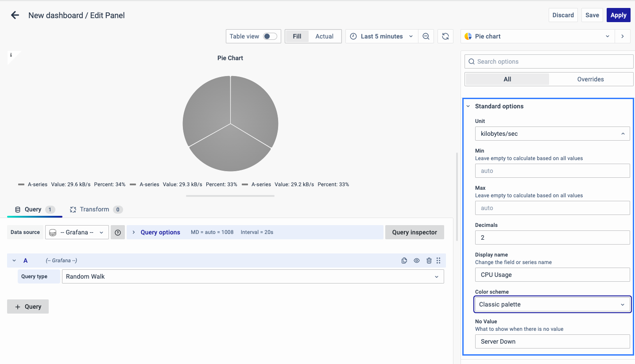This screenshot has width=635, height=364.
Task: Switch to the Transform tab
Action: coord(94,210)
